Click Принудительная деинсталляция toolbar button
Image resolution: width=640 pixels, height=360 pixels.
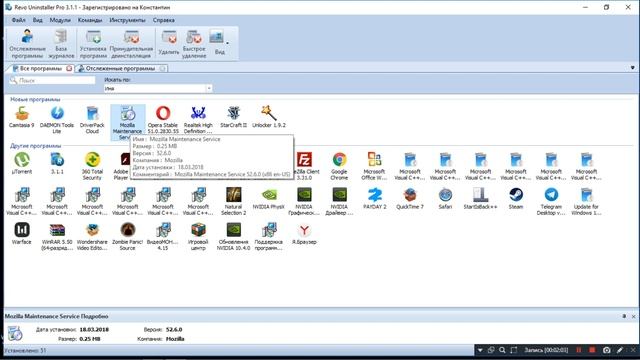(131, 44)
